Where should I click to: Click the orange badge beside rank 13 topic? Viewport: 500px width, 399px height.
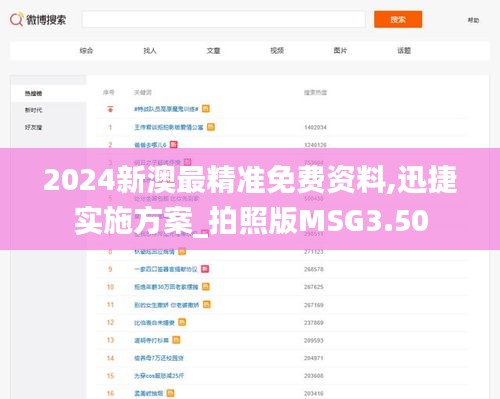tap(176, 340)
